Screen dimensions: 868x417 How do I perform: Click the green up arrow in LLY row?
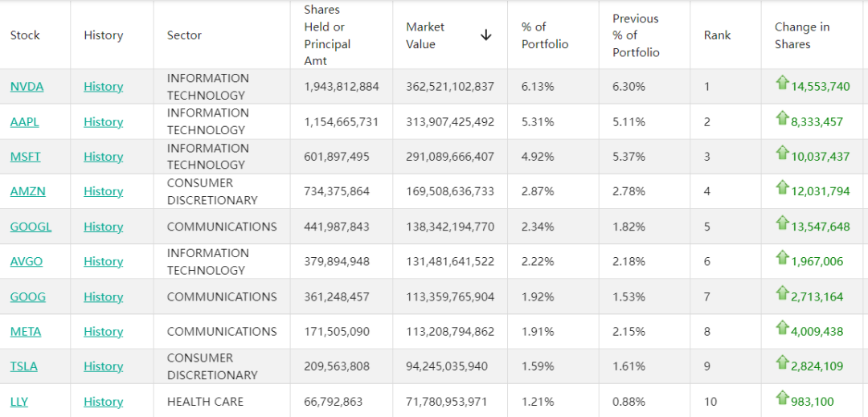tap(782, 398)
